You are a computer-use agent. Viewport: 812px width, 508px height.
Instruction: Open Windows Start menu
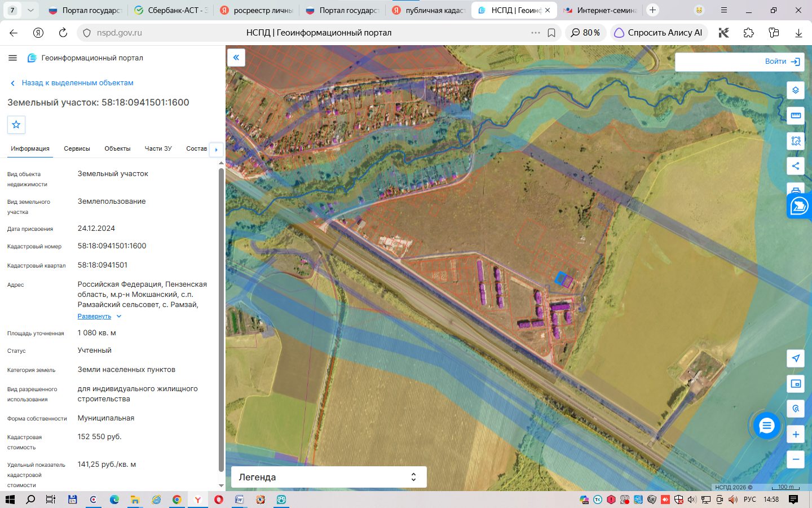pos(10,500)
